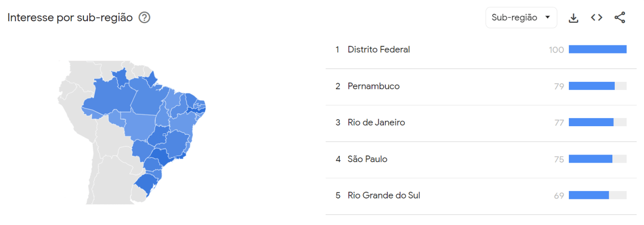This screenshot has height=225, width=644.
Task: Click the Rio Grande do Sul interest bar
Action: tap(598, 196)
